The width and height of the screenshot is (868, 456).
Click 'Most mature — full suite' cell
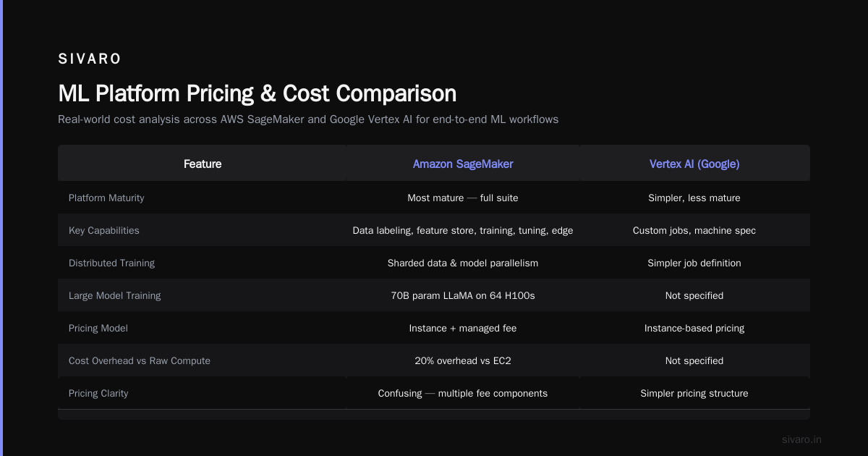pyautogui.click(x=463, y=198)
